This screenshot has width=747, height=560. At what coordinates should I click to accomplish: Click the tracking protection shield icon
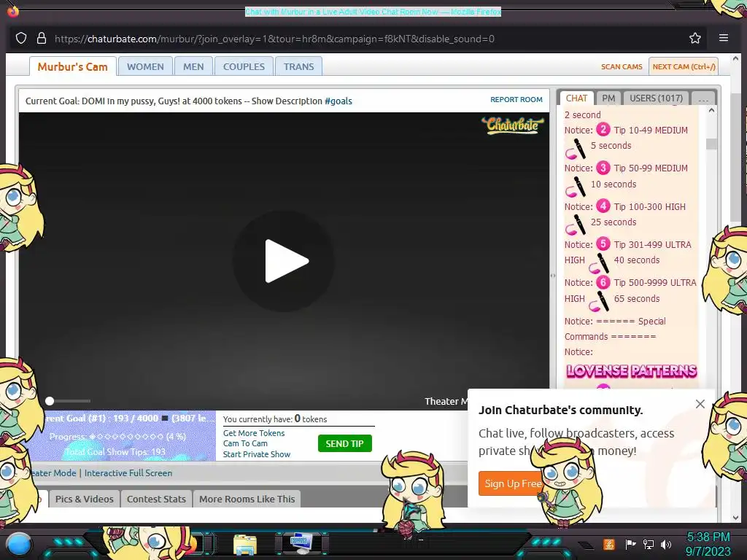click(21, 38)
